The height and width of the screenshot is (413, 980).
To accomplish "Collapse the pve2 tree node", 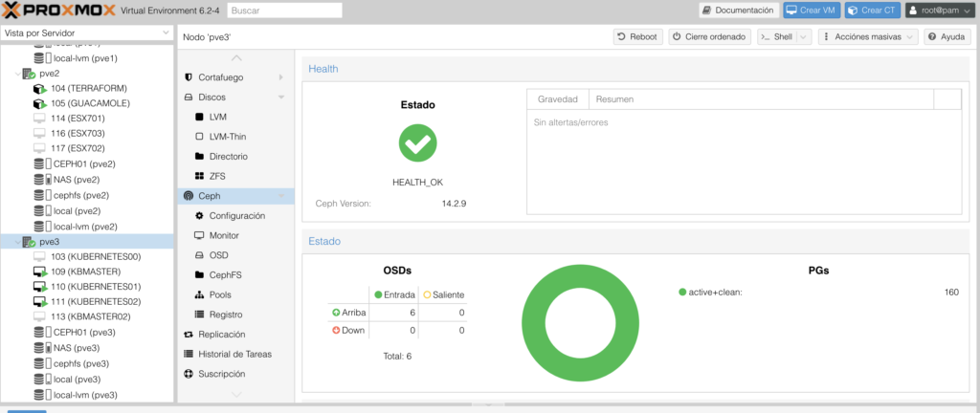I will tap(16, 74).
